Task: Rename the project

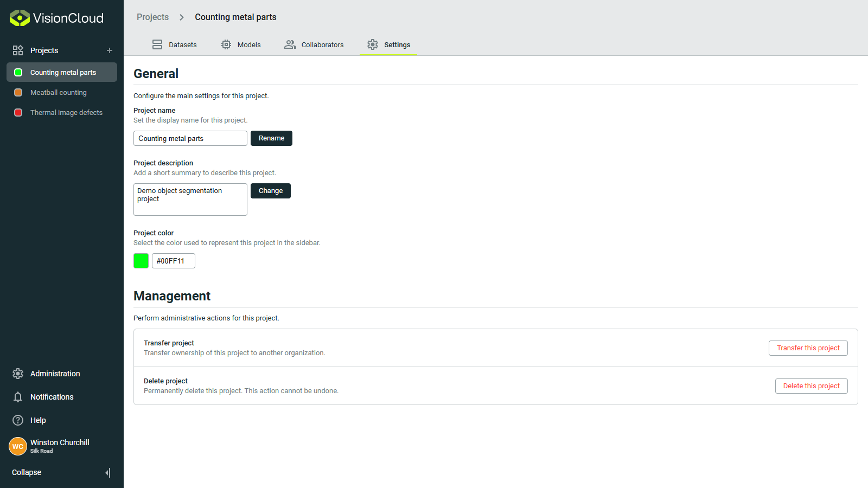Action: (x=271, y=138)
